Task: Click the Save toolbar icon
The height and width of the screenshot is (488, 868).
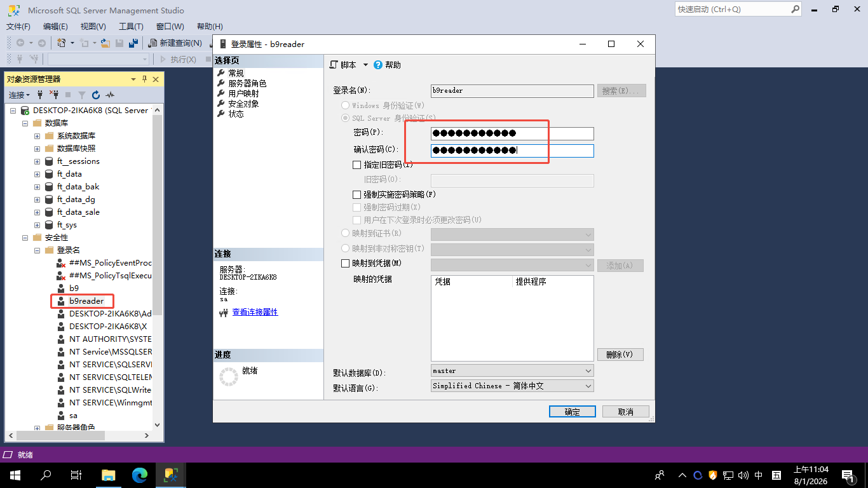Action: coord(119,43)
